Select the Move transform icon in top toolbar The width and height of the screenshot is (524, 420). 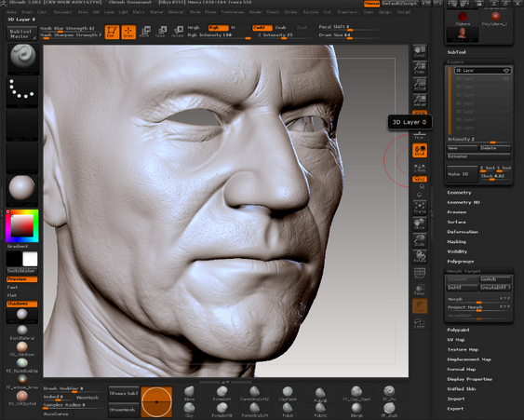click(144, 32)
